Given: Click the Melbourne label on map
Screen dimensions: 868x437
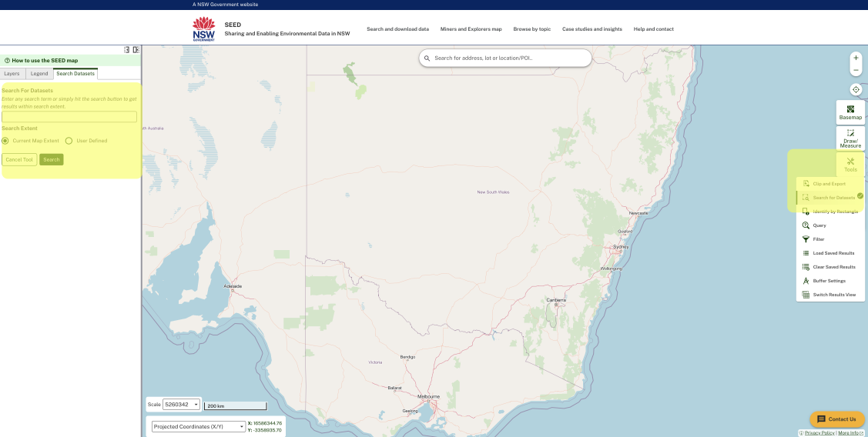Looking at the screenshot, I should 428,397.
